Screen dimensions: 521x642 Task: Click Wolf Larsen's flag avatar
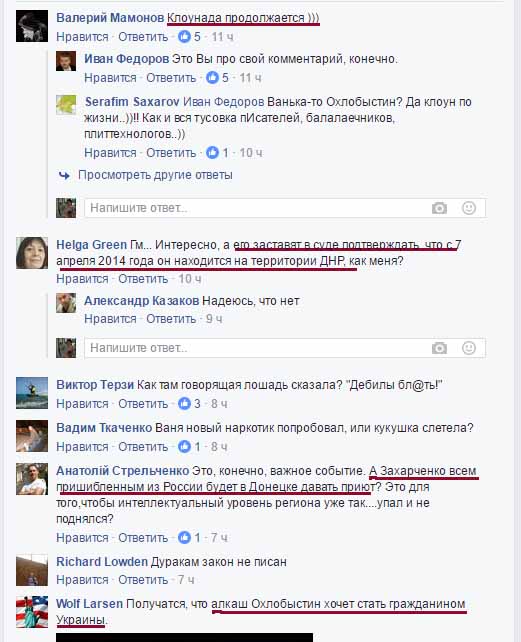pyautogui.click(x=32, y=612)
